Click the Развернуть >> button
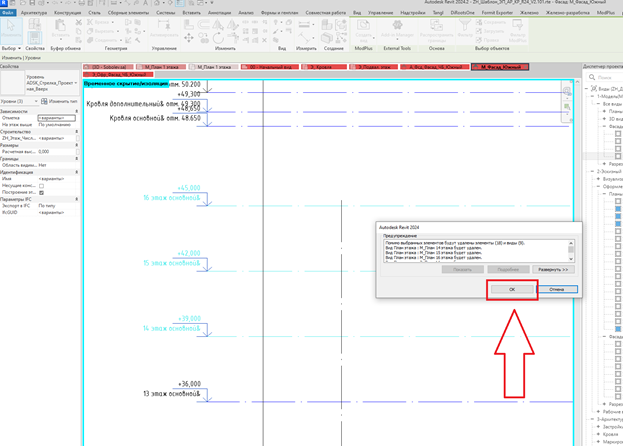Image resolution: width=623 pixels, height=446 pixels. [553, 270]
